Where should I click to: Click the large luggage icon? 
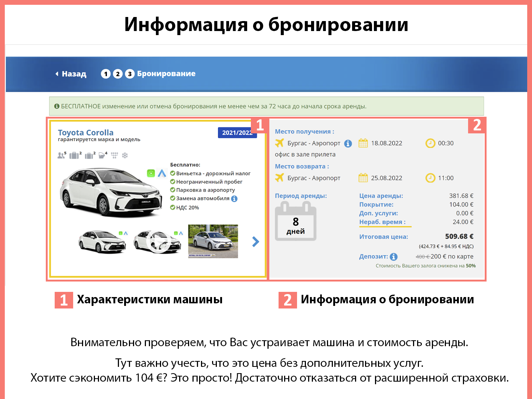(75, 155)
